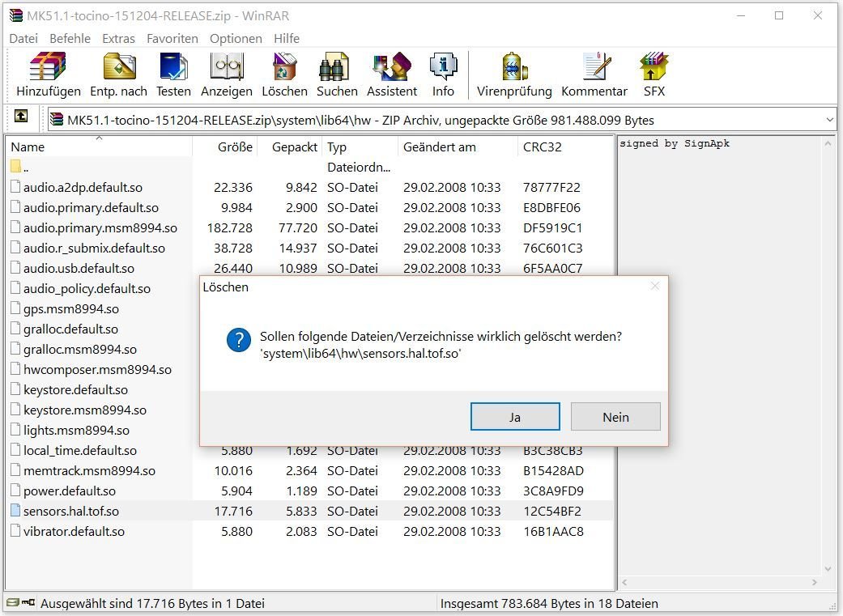Expand the archive path dropdown
Screen dimensions: 843x616
pos(829,120)
